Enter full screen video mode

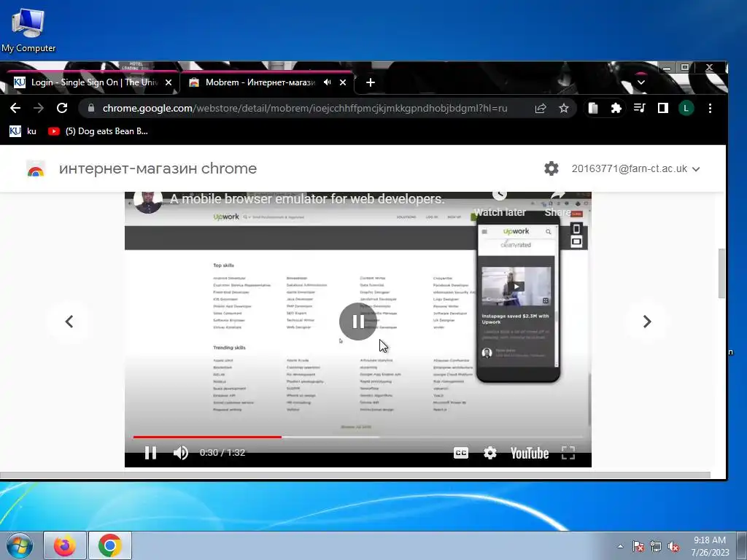point(568,453)
